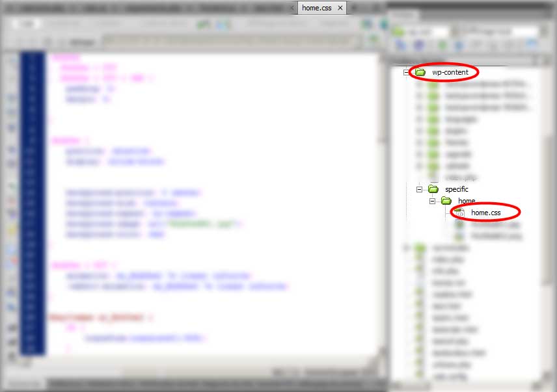Click the home.css file icon in tree

coord(459,213)
